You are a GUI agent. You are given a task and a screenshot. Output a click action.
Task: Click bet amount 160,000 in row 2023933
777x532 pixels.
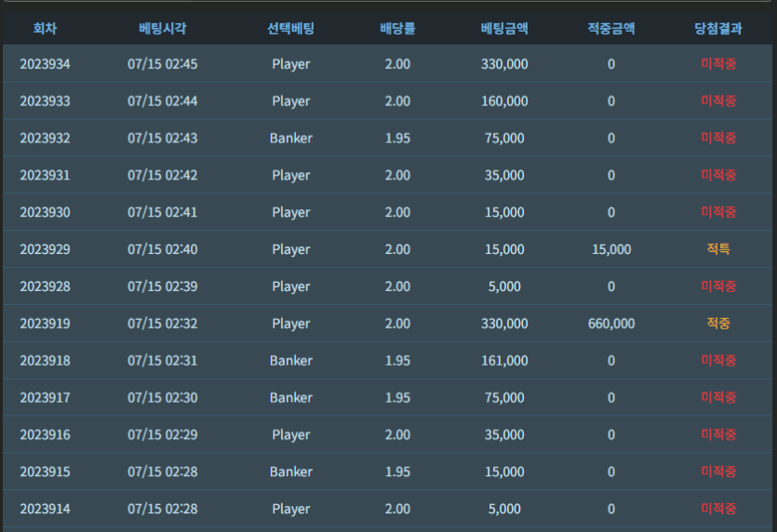tap(504, 101)
